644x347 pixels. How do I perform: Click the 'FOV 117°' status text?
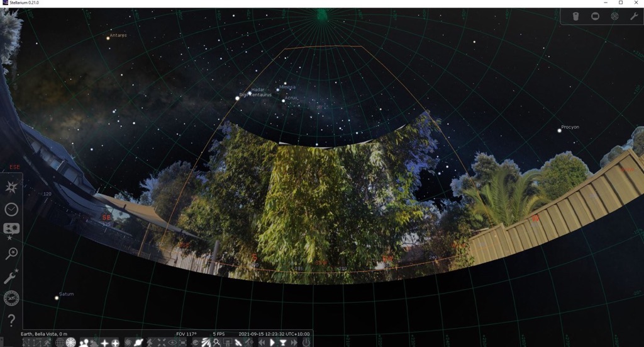pyautogui.click(x=186, y=334)
